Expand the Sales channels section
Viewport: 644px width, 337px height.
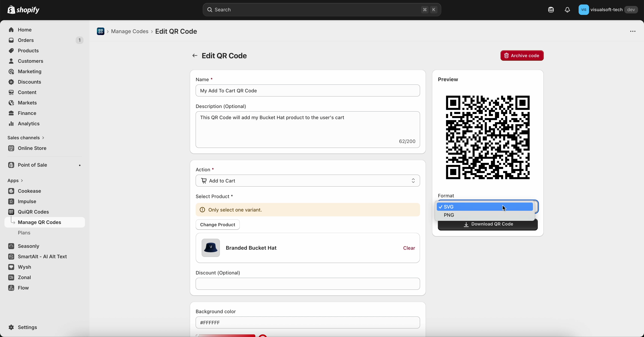point(26,137)
